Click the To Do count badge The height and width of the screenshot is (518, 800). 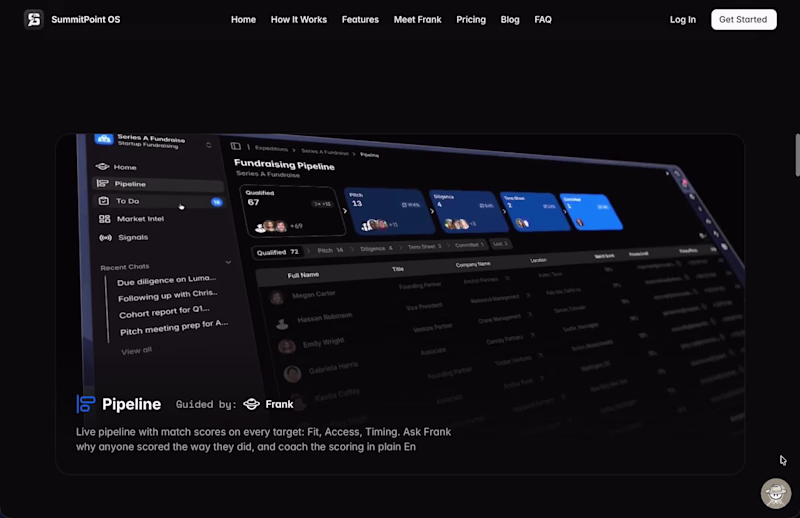216,202
